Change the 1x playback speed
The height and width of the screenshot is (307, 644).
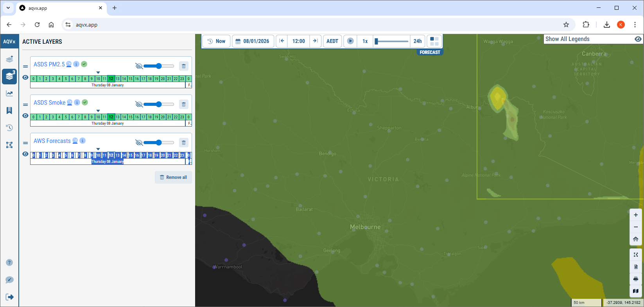click(x=365, y=41)
